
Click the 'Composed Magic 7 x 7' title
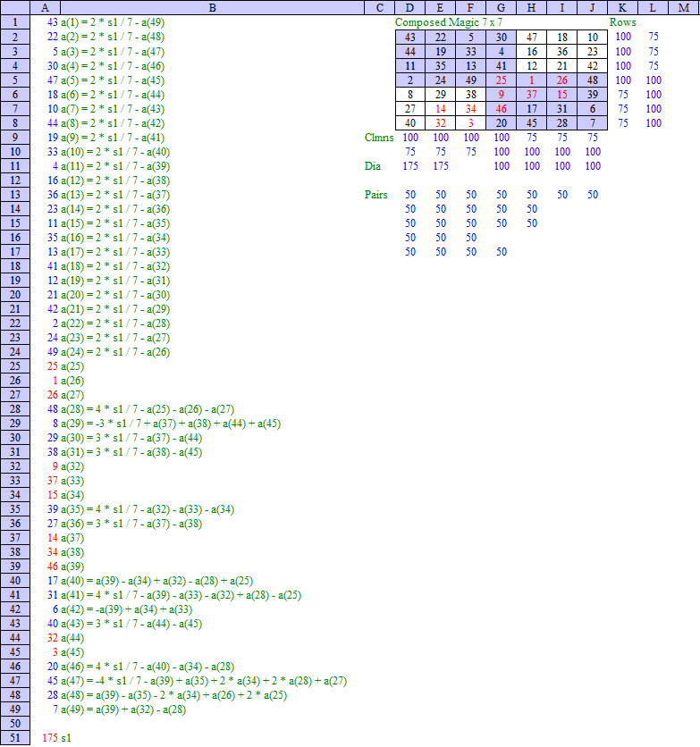coord(449,22)
